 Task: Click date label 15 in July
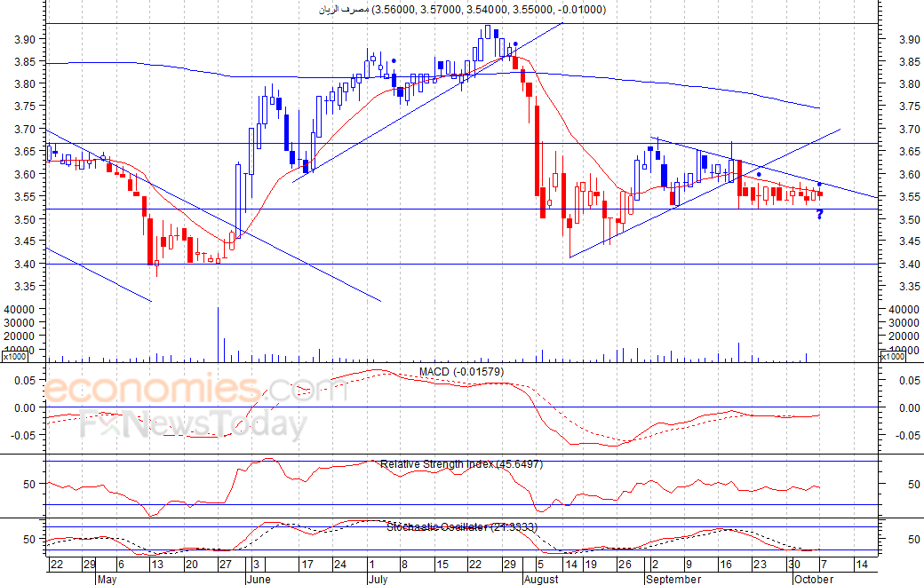point(442,565)
